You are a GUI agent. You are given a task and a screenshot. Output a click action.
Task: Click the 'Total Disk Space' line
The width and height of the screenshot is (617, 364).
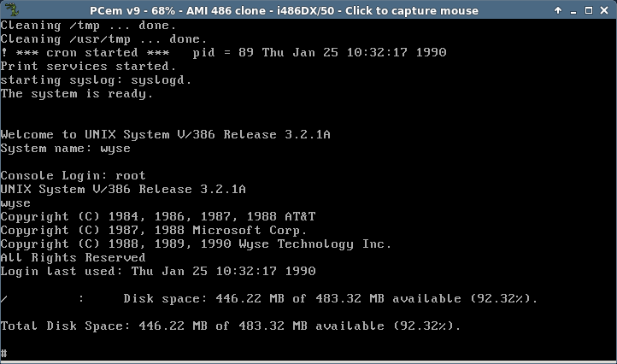click(x=231, y=326)
